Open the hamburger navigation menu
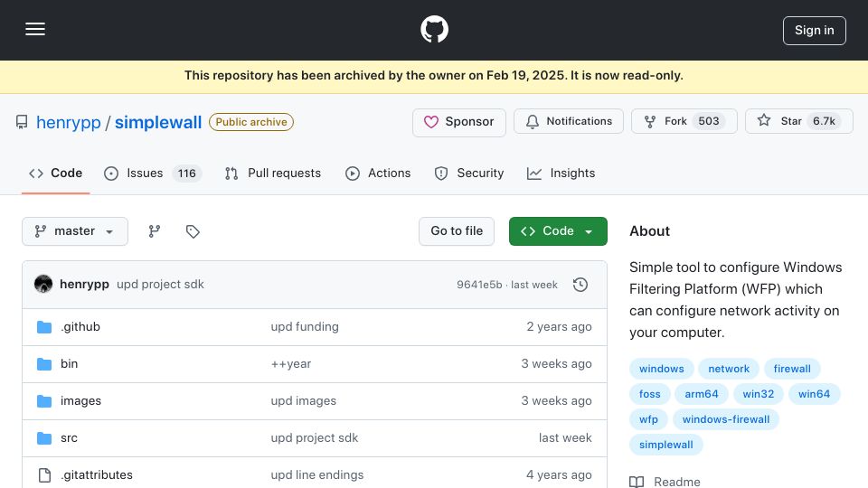The height and width of the screenshot is (488, 868). [x=35, y=29]
